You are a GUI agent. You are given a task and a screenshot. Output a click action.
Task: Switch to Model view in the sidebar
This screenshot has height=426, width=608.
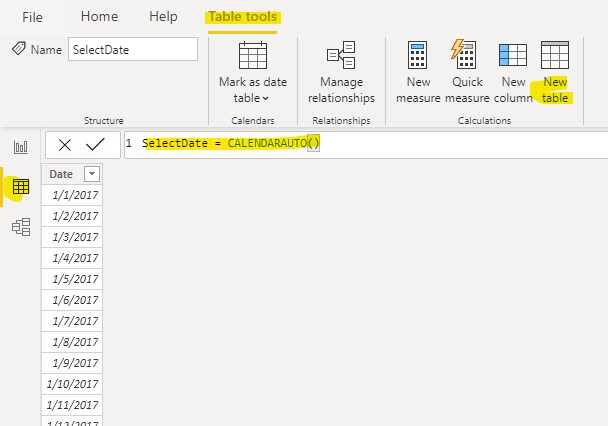pos(21,227)
